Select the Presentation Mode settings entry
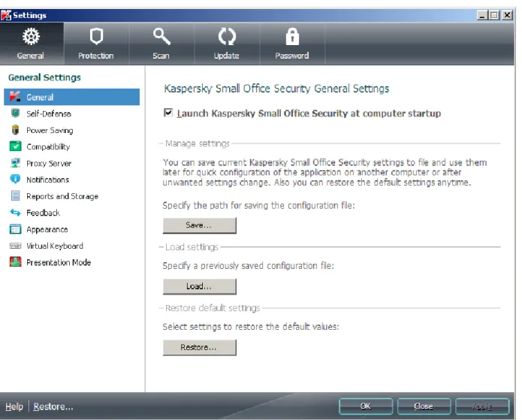Screen dimensions: 522x420 (71, 262)
